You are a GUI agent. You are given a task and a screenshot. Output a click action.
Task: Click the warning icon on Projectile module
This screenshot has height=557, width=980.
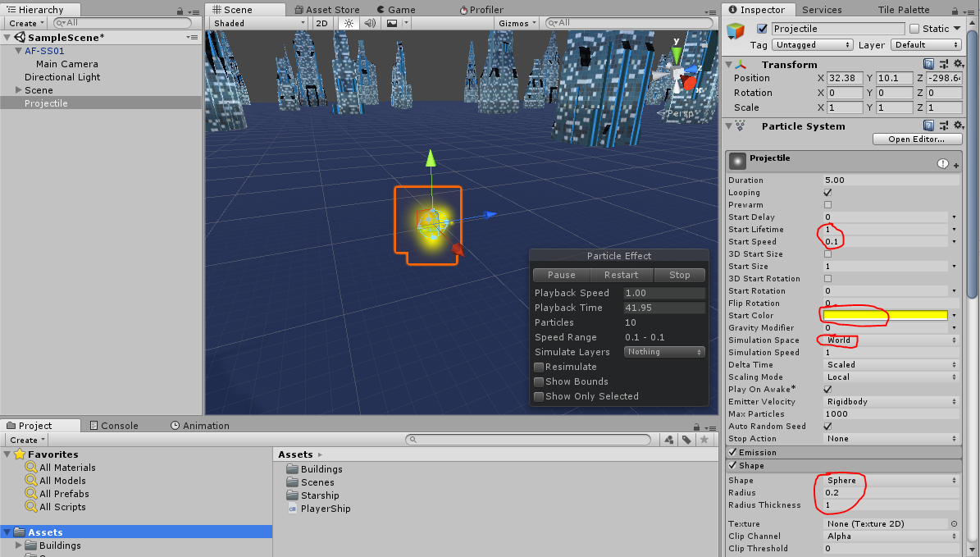click(942, 164)
